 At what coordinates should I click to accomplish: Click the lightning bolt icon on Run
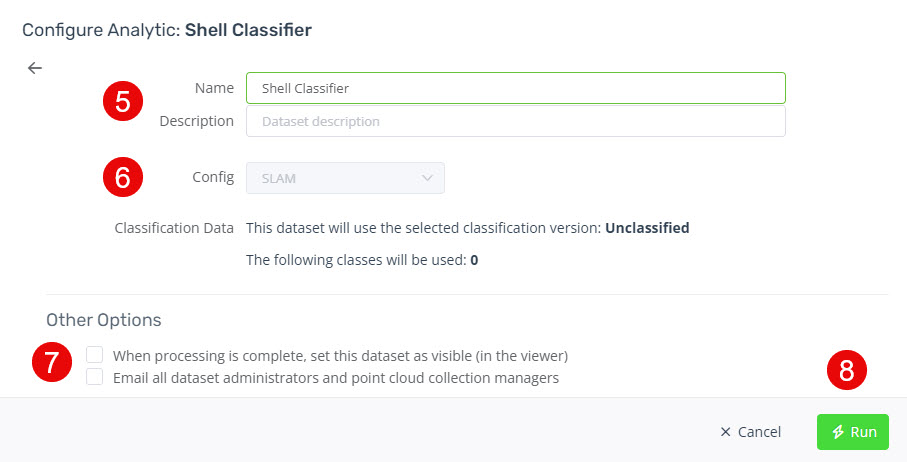click(838, 432)
